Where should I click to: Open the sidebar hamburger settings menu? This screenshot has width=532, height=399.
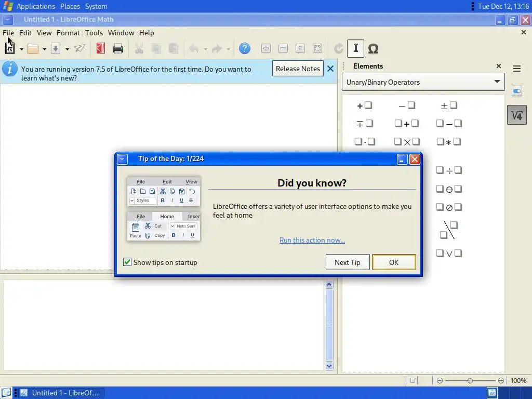pyautogui.click(x=517, y=69)
